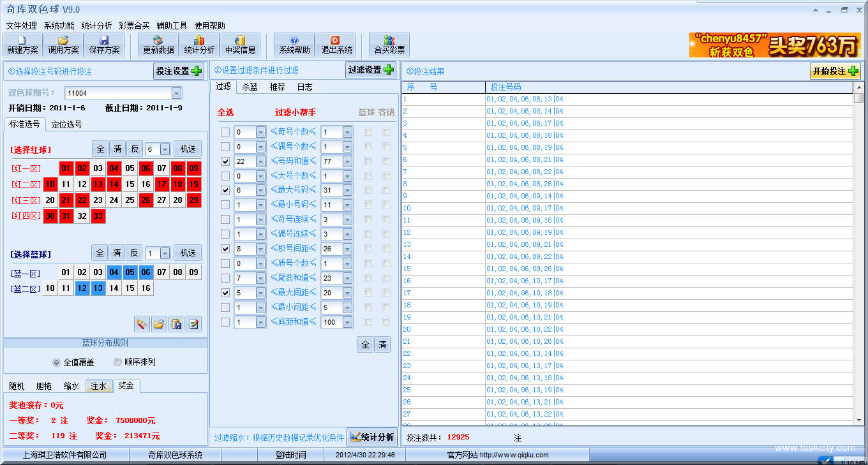Viewport: 868px width, 465px height.
Task: Open 中奖信息 winning info from toolbar
Action: [x=240, y=45]
